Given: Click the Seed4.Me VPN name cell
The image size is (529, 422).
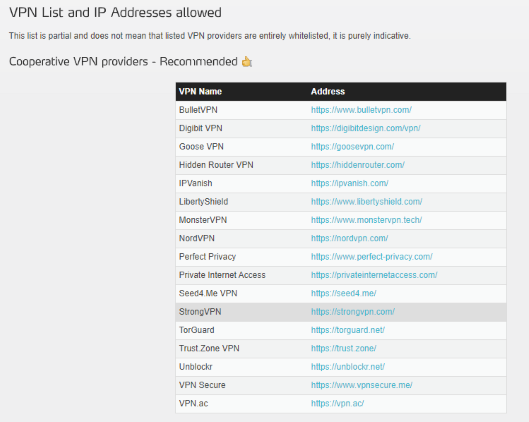Looking at the screenshot, I should pyautogui.click(x=242, y=293).
